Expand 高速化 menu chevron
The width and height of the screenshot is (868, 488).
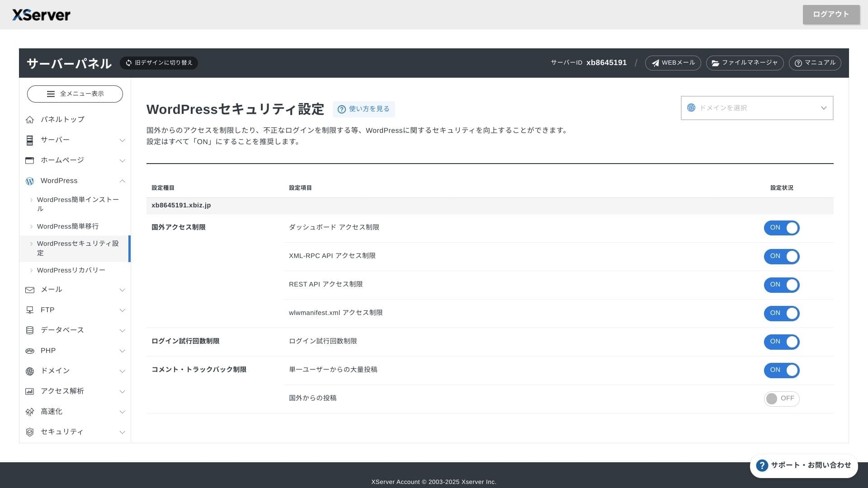coord(122,412)
